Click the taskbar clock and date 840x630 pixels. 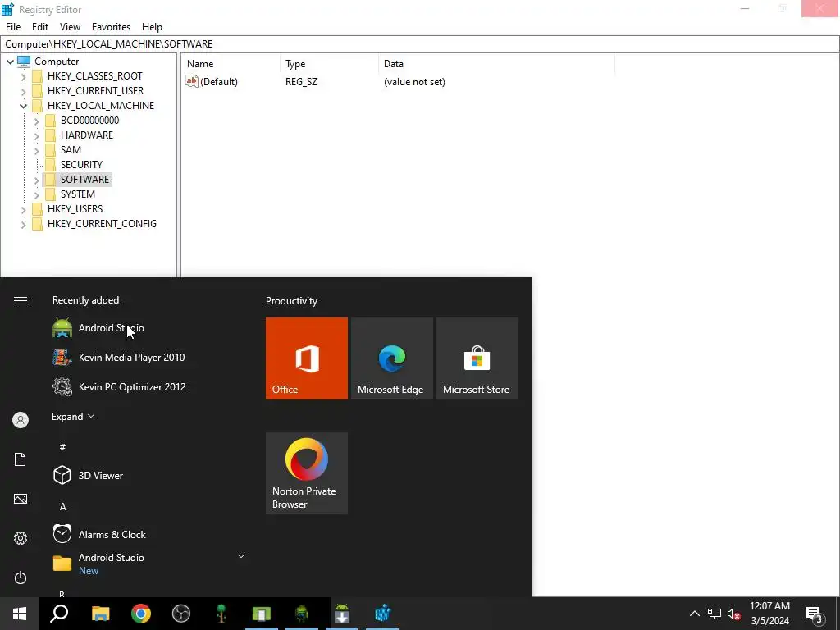click(769, 614)
